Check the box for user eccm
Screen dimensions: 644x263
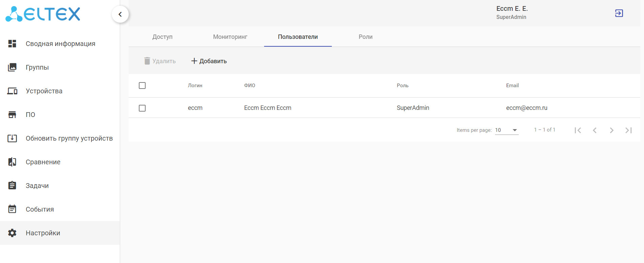coord(142,108)
